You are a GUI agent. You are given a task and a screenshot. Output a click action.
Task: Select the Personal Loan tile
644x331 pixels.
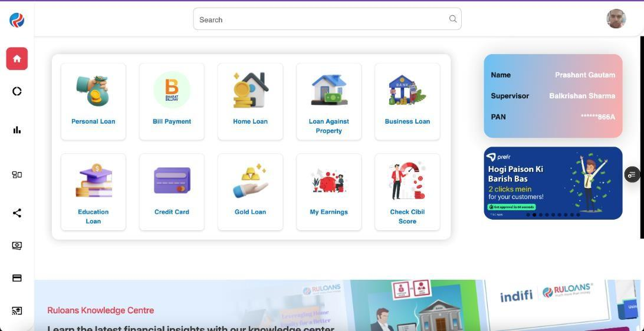(93, 102)
